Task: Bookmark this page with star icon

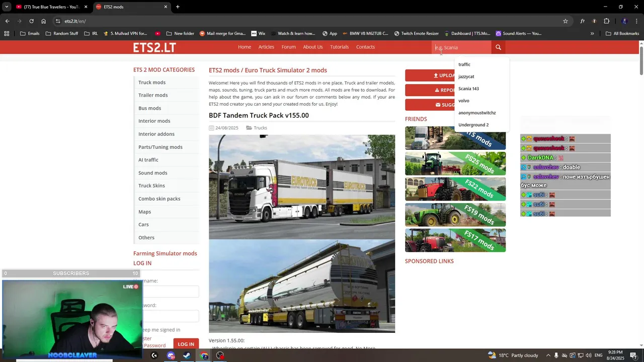Action: (x=566, y=21)
